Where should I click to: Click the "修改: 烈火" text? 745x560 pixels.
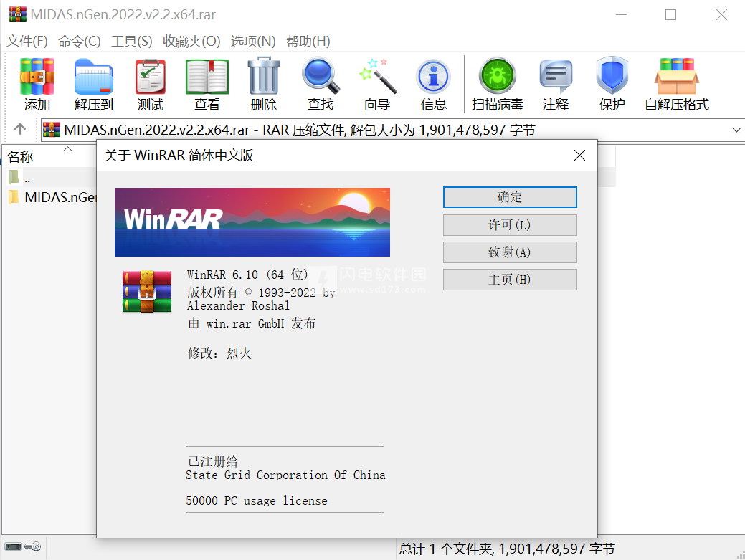[219, 353]
